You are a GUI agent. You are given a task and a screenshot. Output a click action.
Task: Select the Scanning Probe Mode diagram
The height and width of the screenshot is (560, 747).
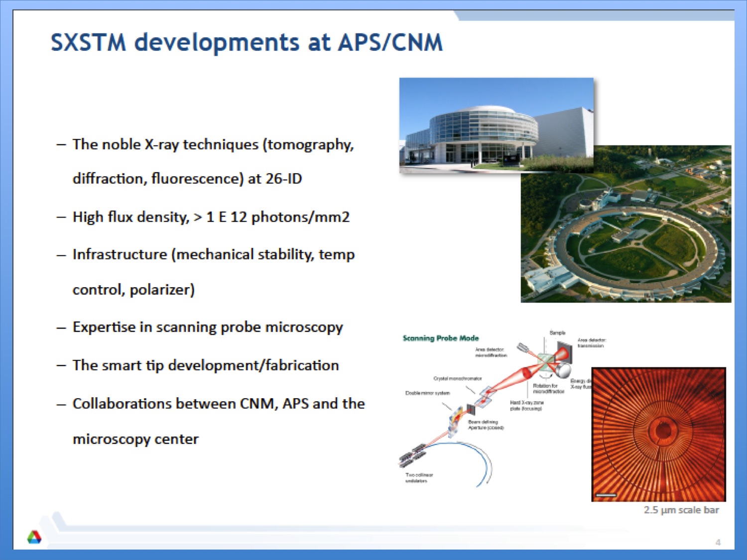point(498,408)
